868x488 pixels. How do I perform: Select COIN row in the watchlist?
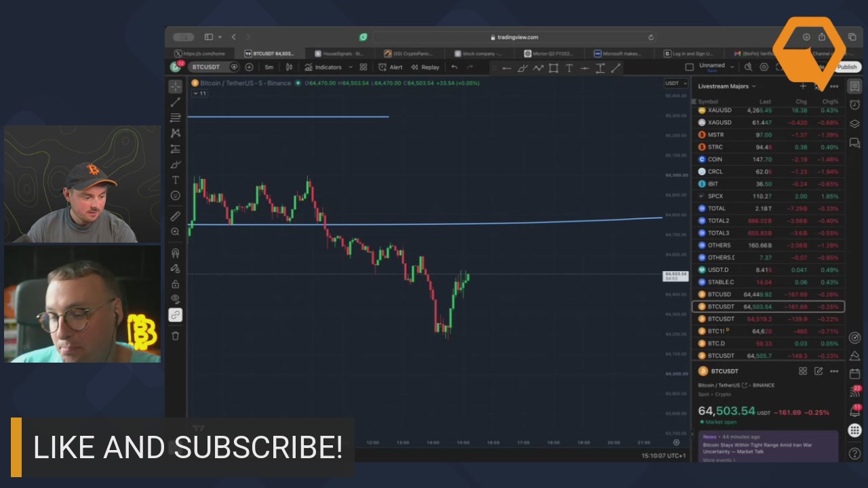[768, 159]
